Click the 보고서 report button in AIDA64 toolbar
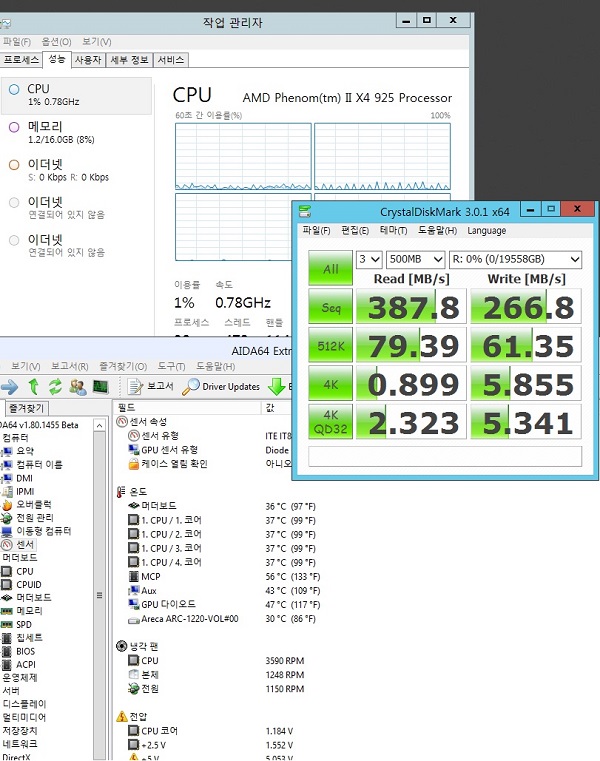The height and width of the screenshot is (761, 600). [150, 386]
